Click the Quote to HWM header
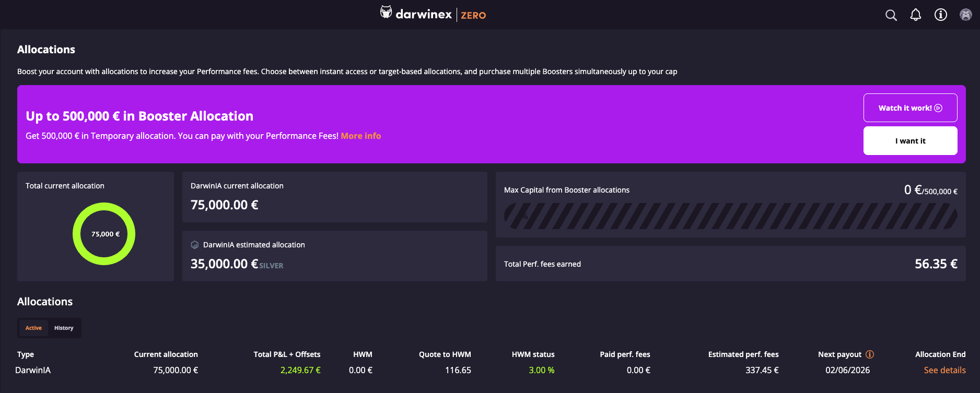980x393 pixels. pos(445,354)
